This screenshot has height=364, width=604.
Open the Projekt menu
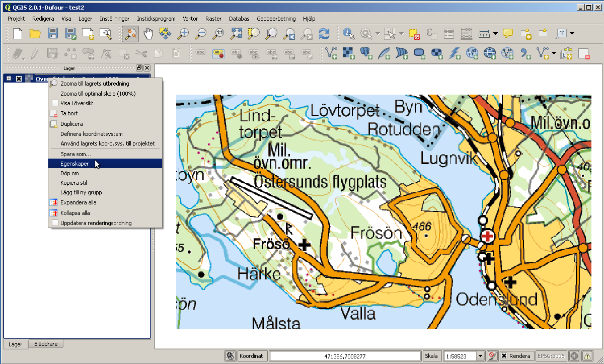tap(17, 19)
